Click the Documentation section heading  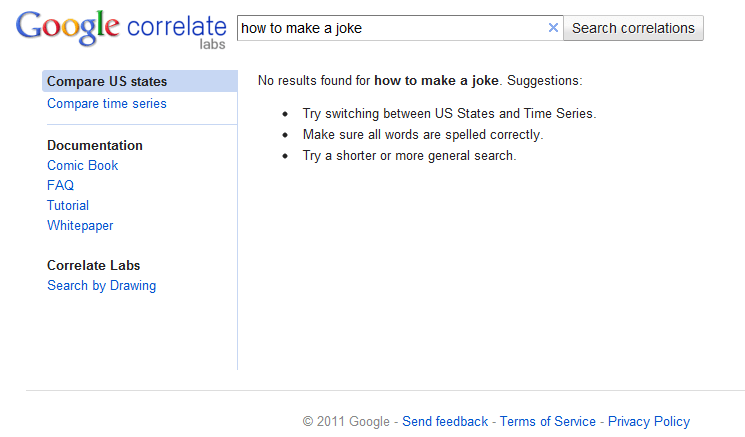pyautogui.click(x=95, y=146)
